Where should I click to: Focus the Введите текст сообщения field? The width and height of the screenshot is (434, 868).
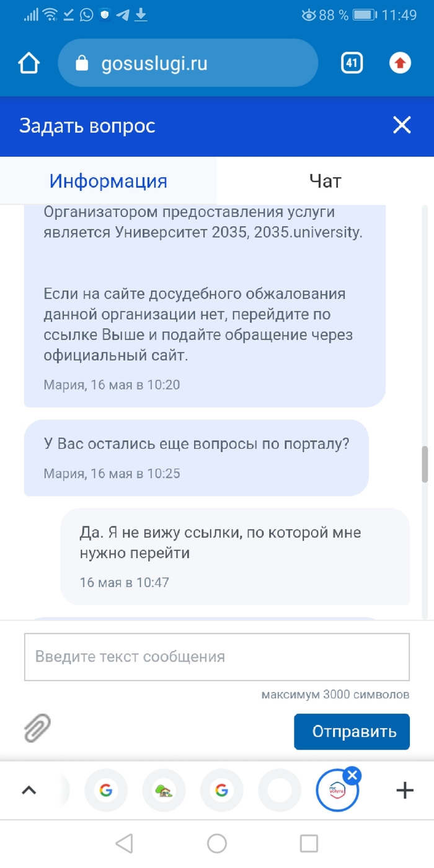(x=216, y=657)
